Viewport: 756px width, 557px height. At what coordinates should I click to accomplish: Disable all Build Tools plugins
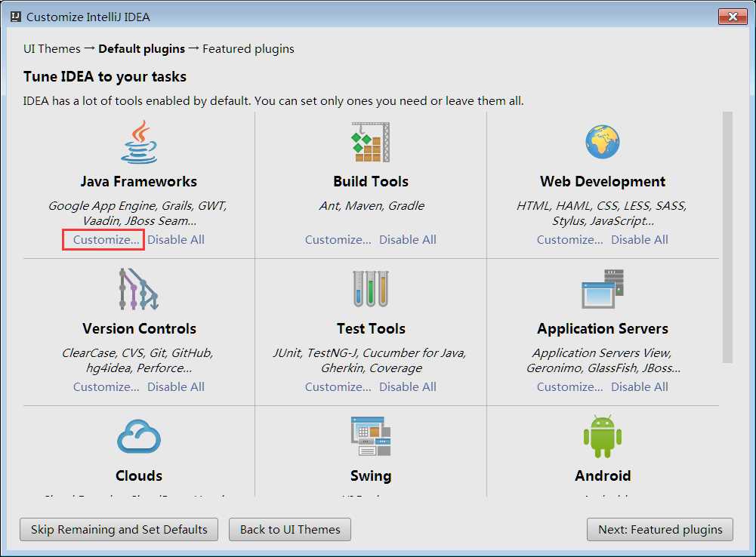[x=408, y=239]
